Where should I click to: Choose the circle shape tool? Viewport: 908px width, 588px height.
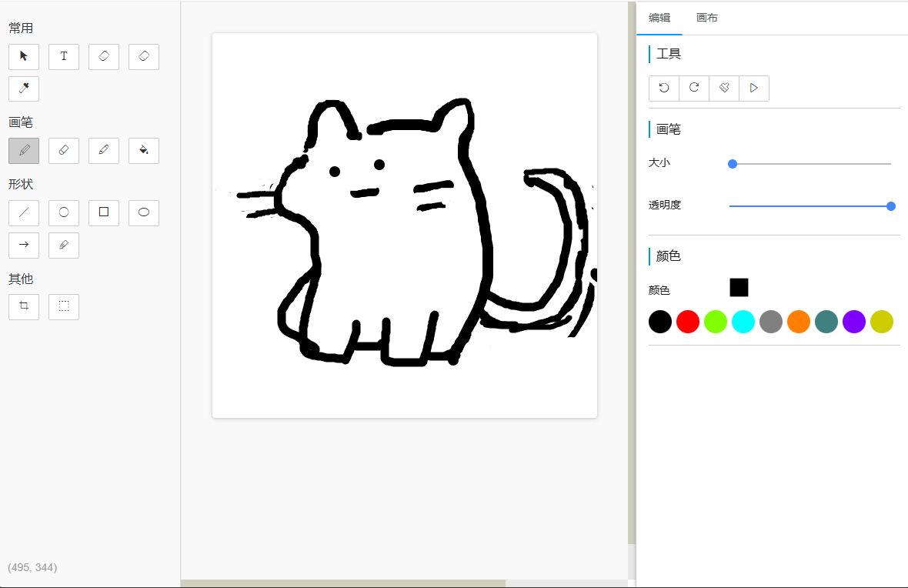click(x=64, y=212)
